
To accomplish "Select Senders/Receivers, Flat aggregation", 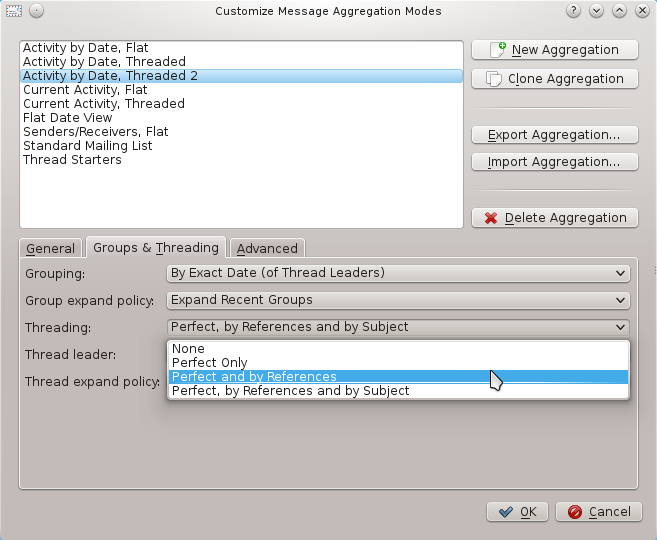I will pos(241,132).
